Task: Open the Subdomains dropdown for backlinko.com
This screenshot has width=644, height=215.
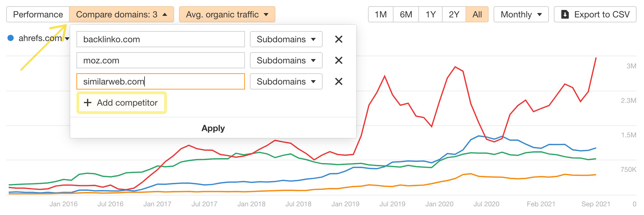Action: (x=286, y=39)
